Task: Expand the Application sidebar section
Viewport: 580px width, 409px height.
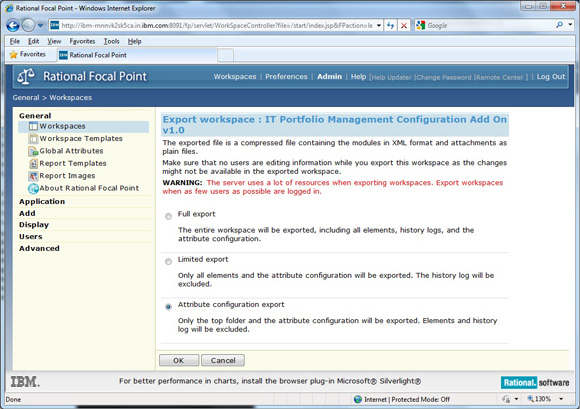Action: click(42, 202)
